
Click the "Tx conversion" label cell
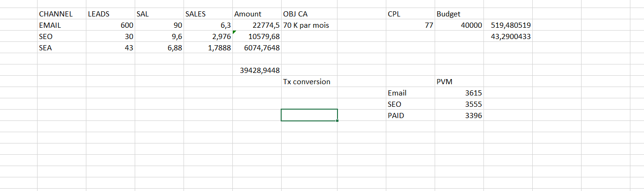[x=309, y=82]
